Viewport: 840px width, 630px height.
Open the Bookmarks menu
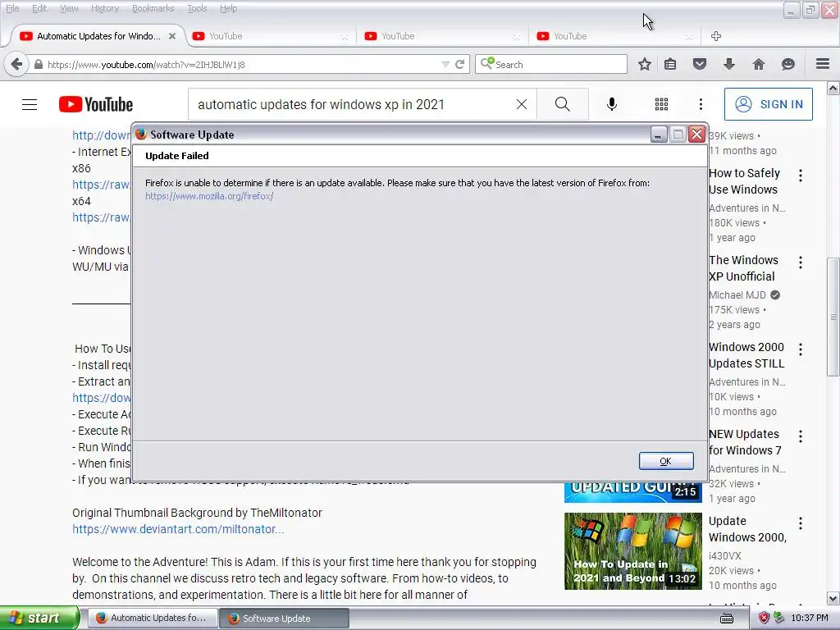click(x=153, y=8)
